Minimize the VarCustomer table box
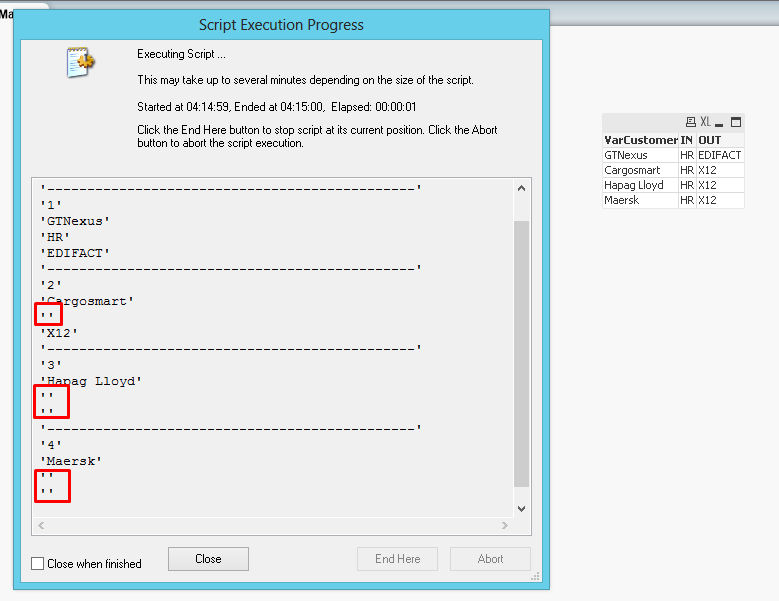 719,123
